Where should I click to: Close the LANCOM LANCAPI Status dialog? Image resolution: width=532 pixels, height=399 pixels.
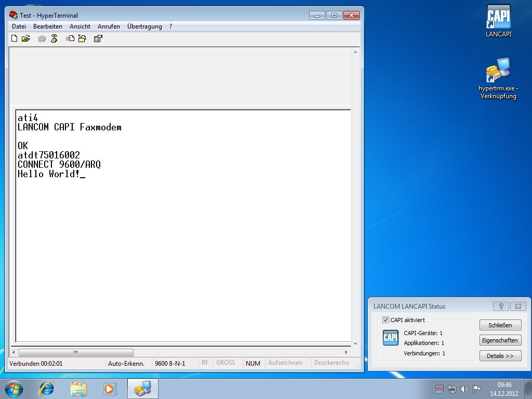click(518, 306)
